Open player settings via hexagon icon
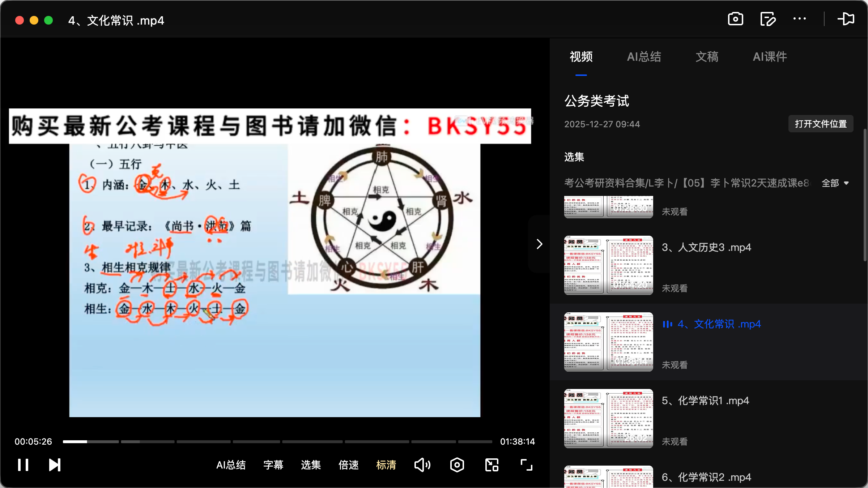The height and width of the screenshot is (488, 868). click(457, 465)
